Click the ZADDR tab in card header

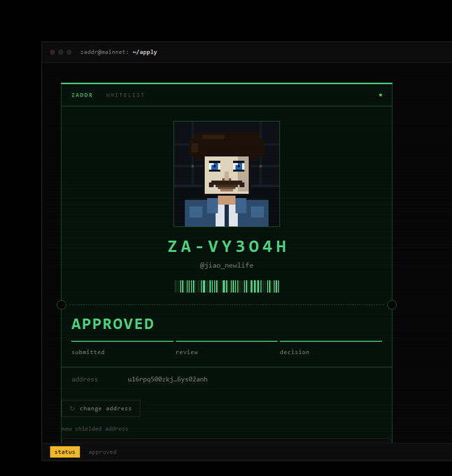tap(82, 95)
